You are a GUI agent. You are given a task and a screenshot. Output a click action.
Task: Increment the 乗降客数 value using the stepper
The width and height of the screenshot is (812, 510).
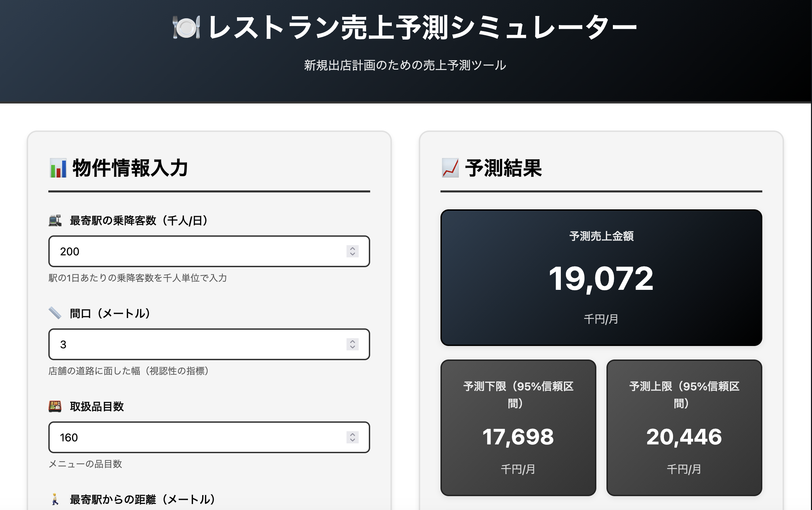pyautogui.click(x=352, y=249)
